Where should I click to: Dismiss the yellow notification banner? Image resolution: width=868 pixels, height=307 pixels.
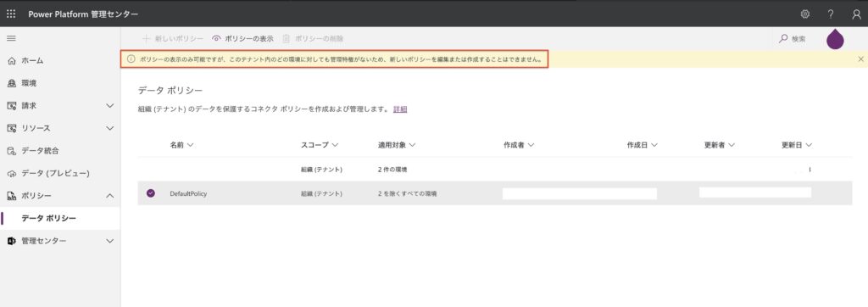(860, 59)
